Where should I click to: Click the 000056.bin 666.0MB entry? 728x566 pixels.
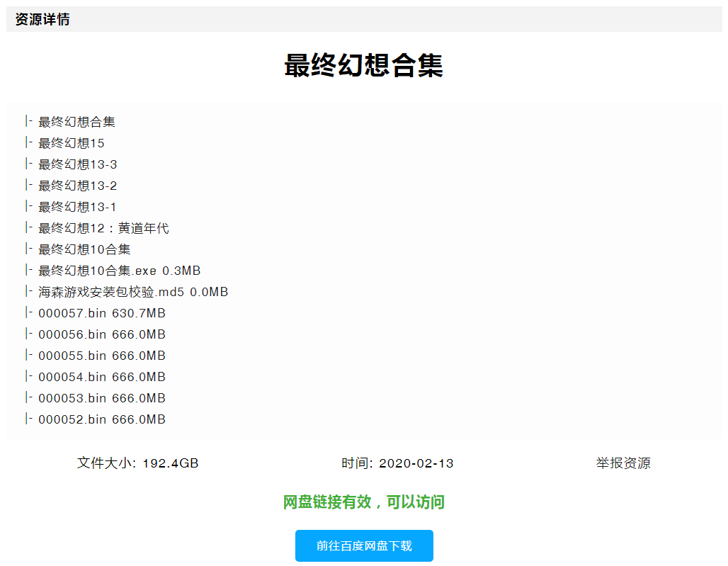[x=102, y=334]
